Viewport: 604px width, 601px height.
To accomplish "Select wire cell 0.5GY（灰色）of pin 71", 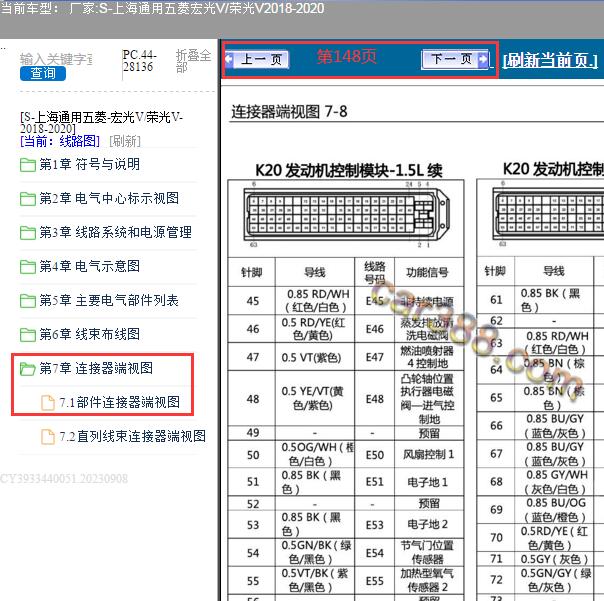I will click(554, 559).
